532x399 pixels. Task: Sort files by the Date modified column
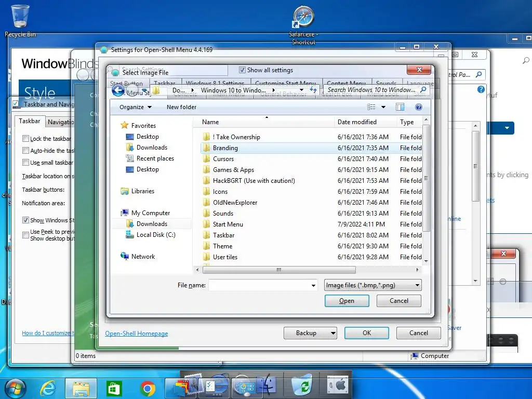(365, 122)
